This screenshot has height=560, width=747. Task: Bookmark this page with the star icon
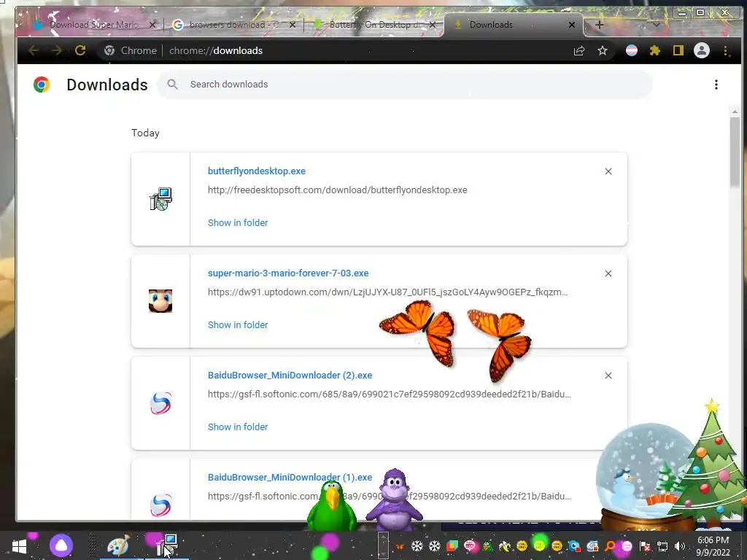coord(603,50)
